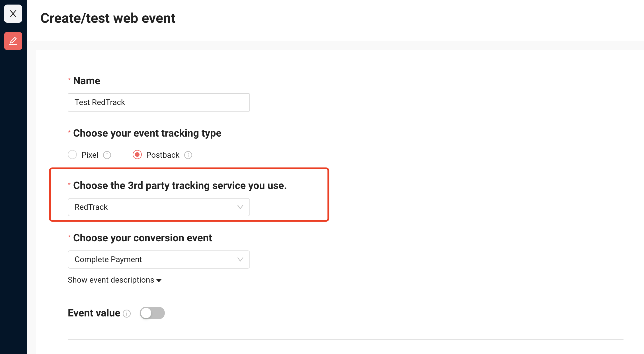Select the Postback radio button
This screenshot has height=354, width=644.
pyautogui.click(x=137, y=155)
